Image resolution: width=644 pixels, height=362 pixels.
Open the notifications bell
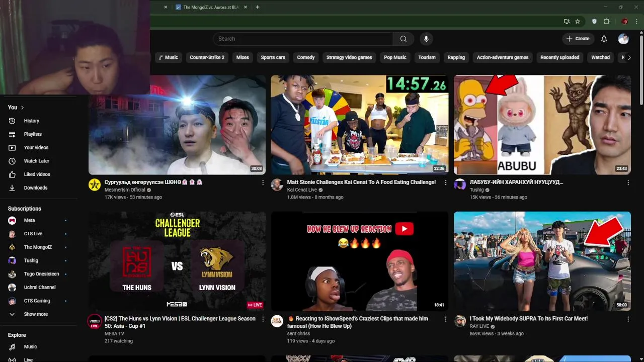coord(604,39)
